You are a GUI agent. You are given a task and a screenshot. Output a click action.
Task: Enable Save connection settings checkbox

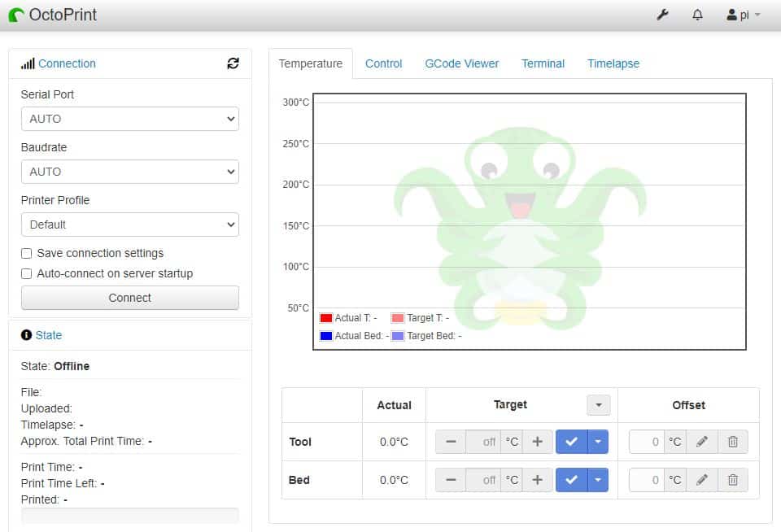[x=26, y=253]
